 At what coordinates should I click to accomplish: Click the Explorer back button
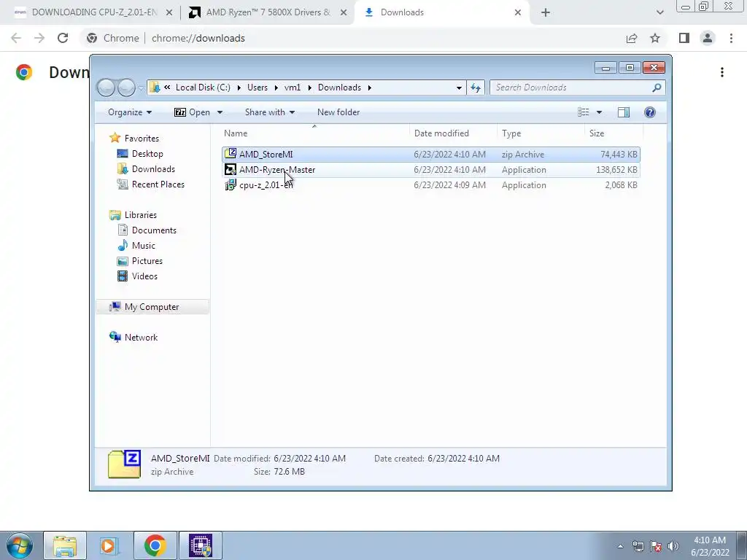(x=106, y=87)
